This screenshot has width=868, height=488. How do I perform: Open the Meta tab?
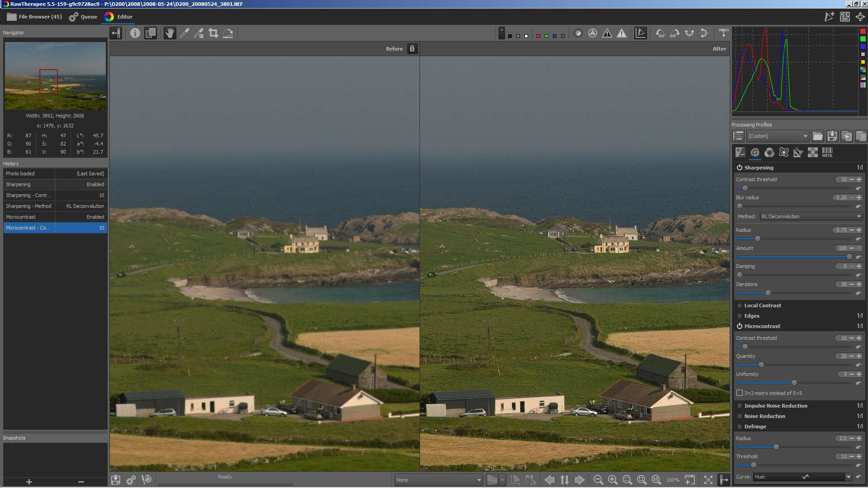coord(827,153)
